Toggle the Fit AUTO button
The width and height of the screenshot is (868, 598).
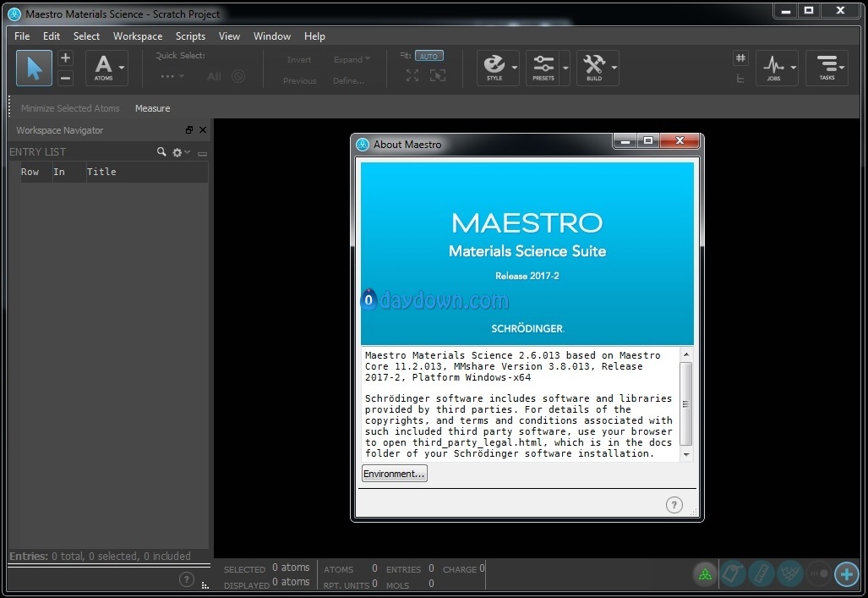pos(429,56)
